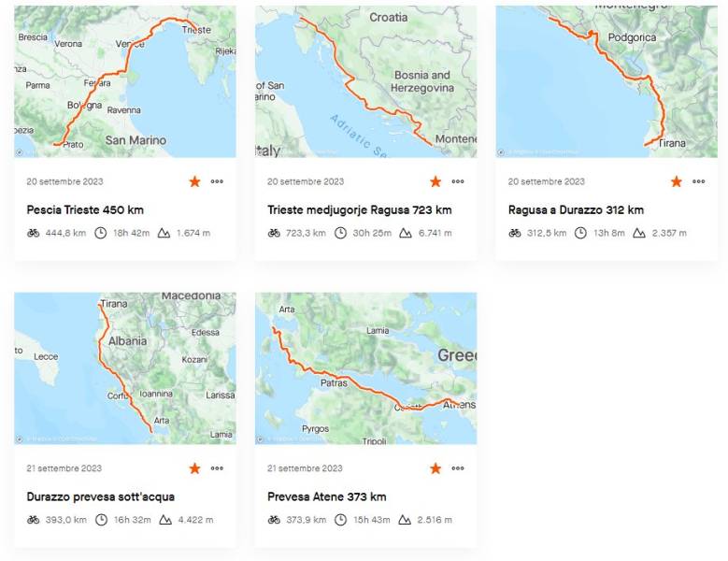Screen dimensions: 728x561
Task: Open more options for Ragusa a Durazzo
Action: [x=698, y=181]
